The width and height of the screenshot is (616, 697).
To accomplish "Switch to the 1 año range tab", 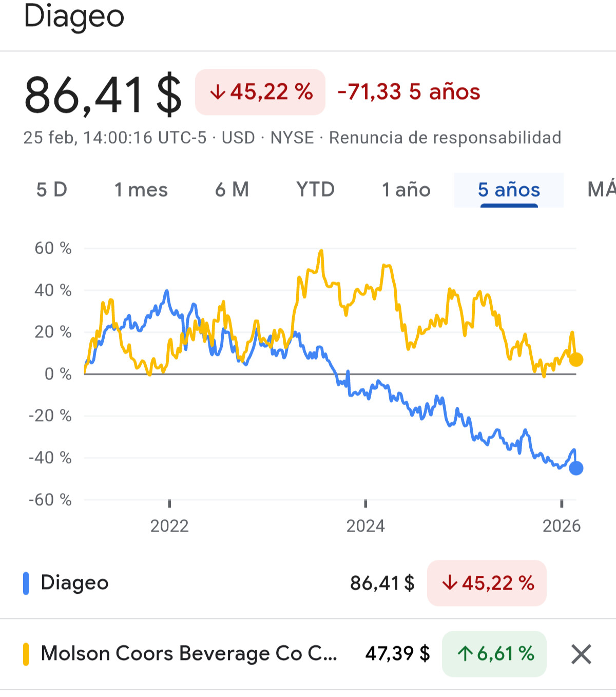I will click(x=406, y=190).
